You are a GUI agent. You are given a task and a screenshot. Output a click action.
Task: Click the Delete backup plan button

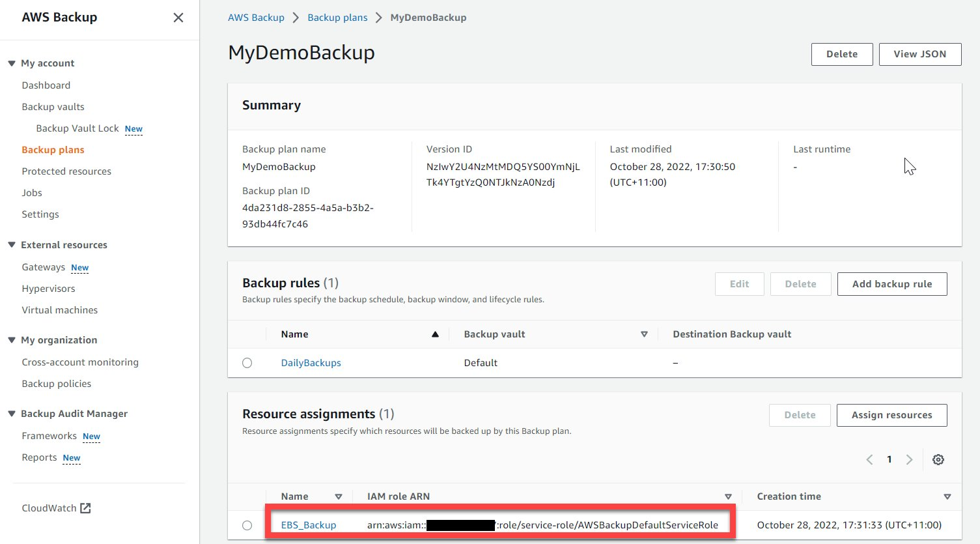pos(842,54)
